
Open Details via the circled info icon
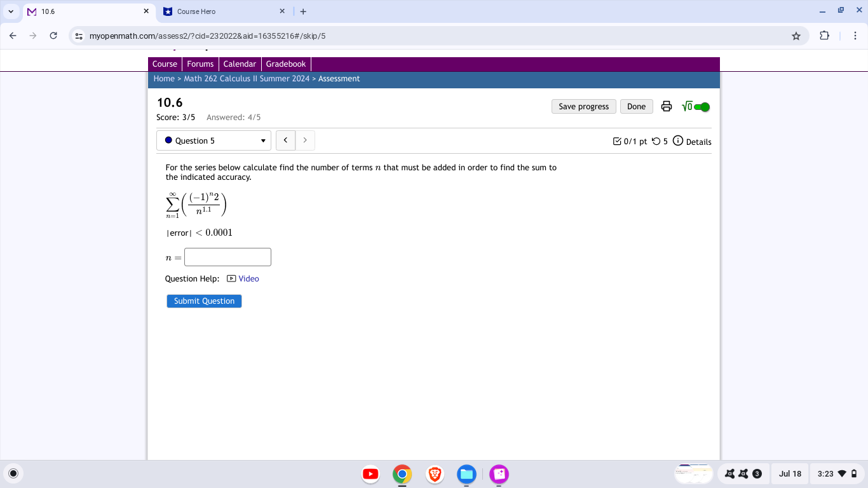pos(678,141)
